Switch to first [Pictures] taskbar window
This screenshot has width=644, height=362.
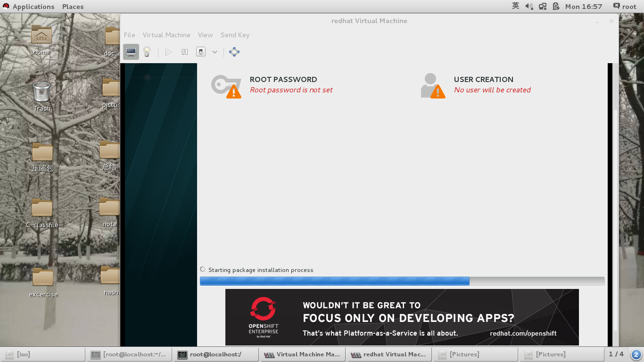tap(475, 354)
